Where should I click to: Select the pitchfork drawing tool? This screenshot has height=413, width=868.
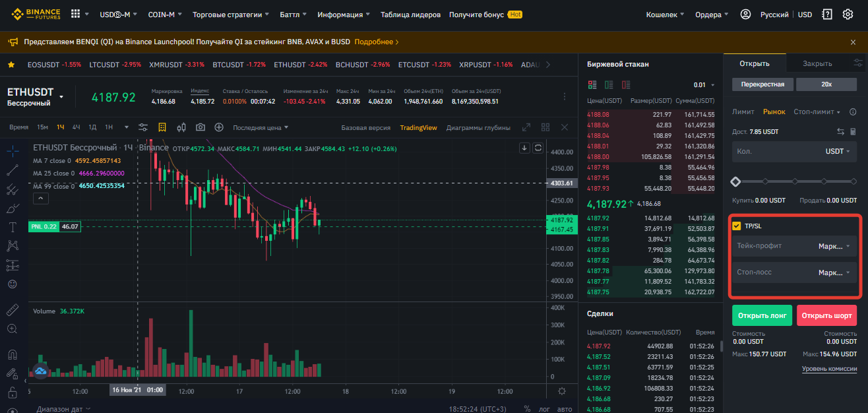click(x=12, y=189)
